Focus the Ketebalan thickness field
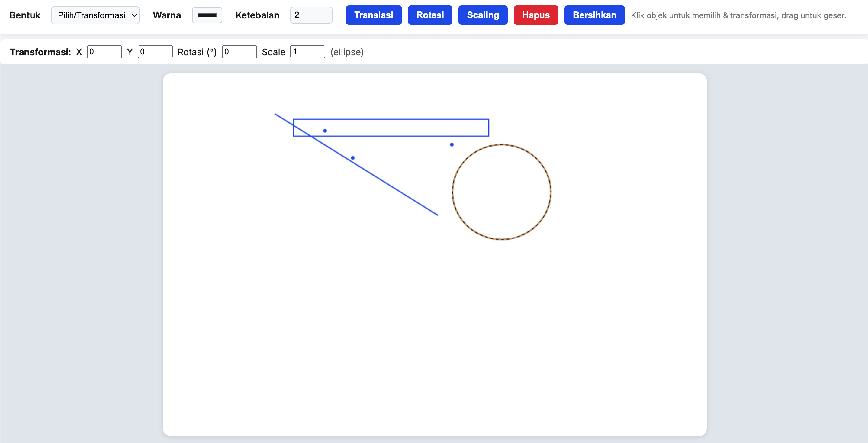868x443 pixels. 311,15
